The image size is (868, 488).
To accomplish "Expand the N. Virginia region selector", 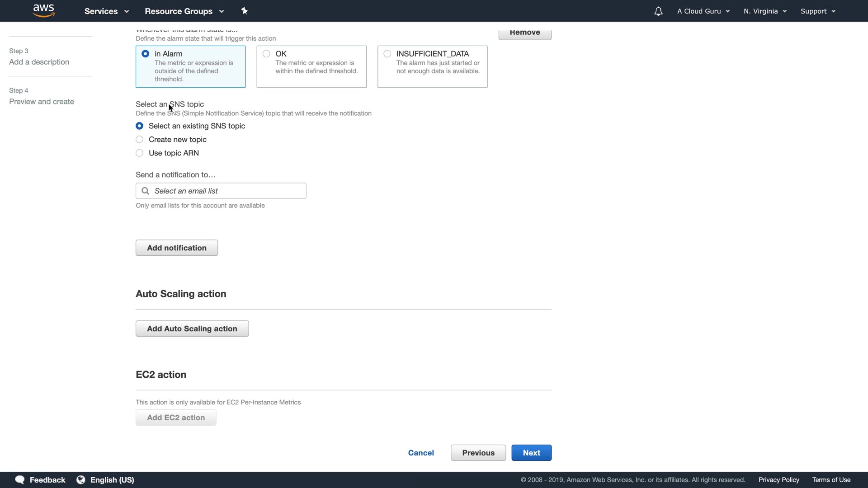I will pos(765,11).
